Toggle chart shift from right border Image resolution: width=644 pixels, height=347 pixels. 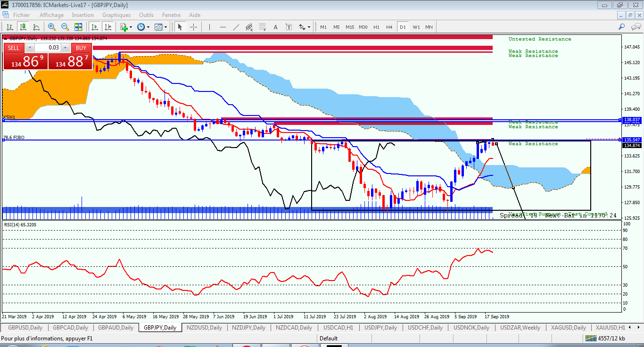pos(108,27)
